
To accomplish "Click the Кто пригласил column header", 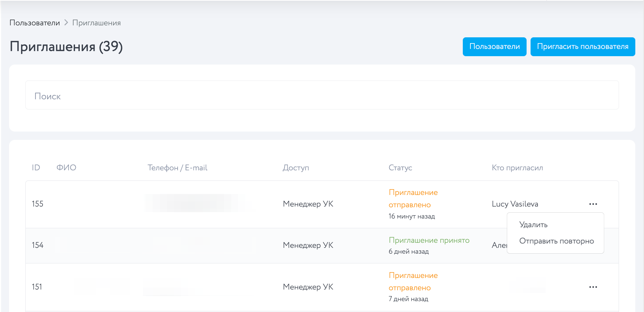I will pyautogui.click(x=517, y=168).
